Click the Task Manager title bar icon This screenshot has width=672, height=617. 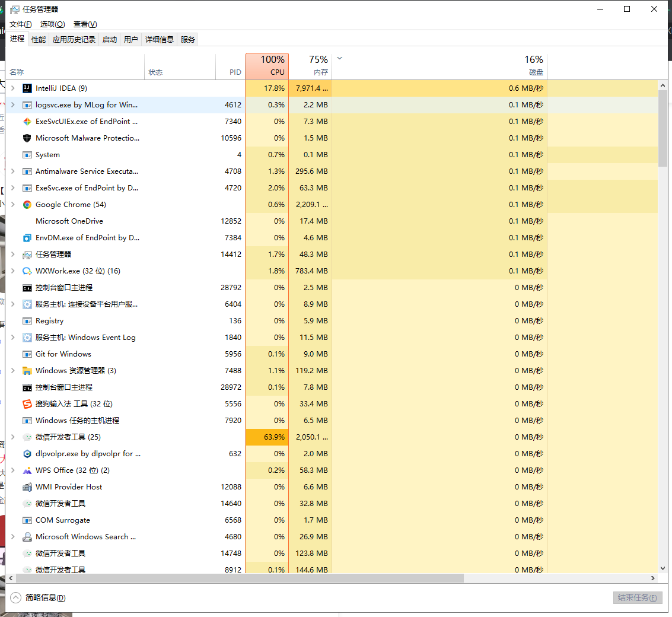pos(15,9)
